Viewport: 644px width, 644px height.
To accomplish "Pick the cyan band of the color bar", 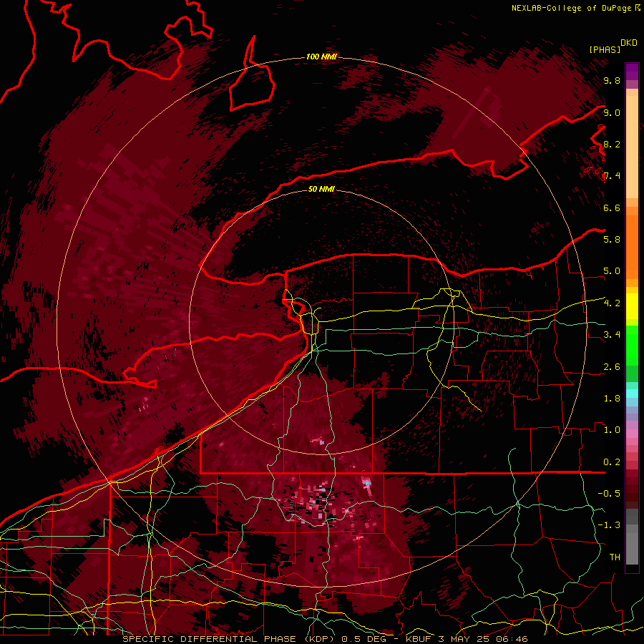I will pos(632,394).
